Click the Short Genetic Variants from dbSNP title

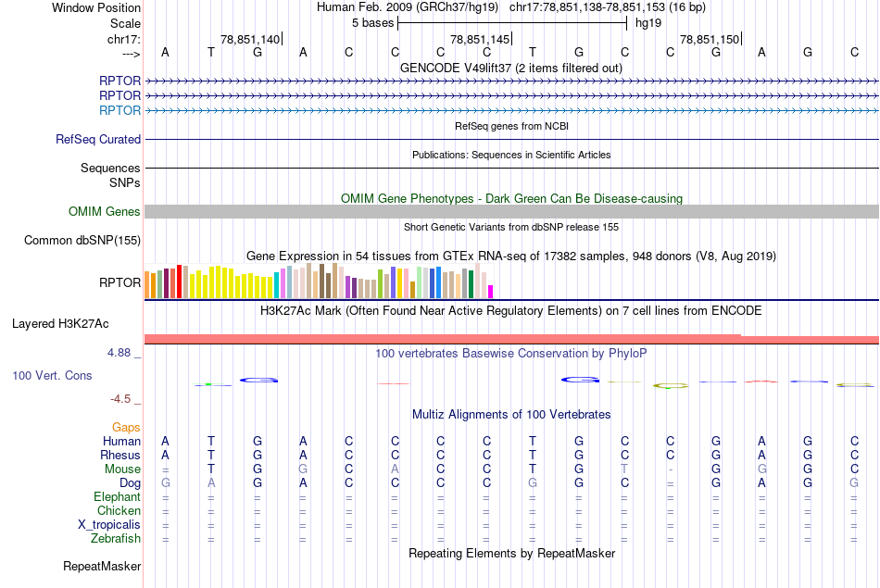[511, 227]
